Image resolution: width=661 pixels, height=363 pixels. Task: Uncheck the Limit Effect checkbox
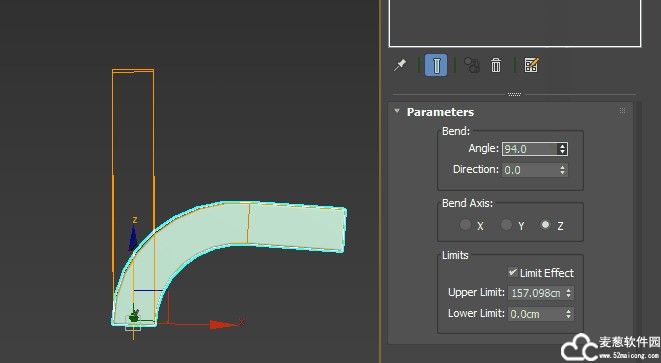click(513, 272)
